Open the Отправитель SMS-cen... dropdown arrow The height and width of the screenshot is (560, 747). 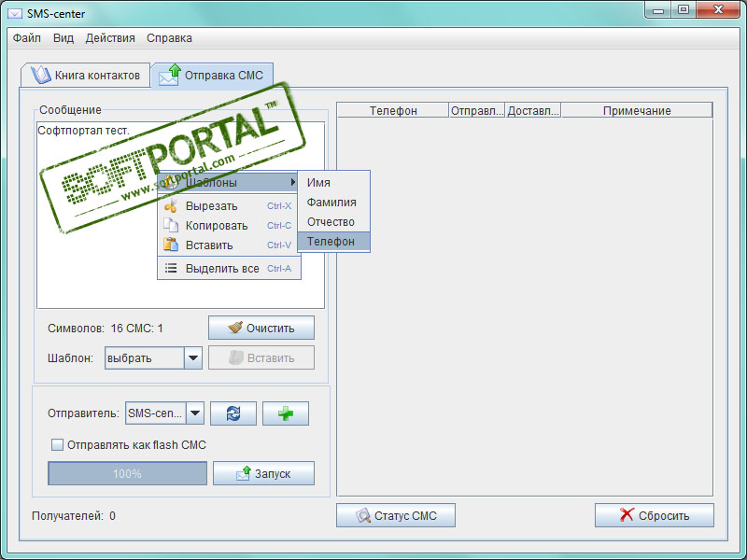[195, 413]
